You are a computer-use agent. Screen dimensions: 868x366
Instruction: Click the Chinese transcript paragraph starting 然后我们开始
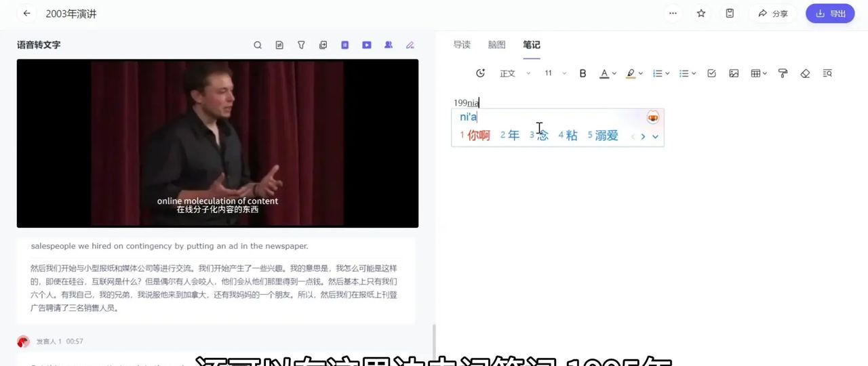click(x=215, y=287)
